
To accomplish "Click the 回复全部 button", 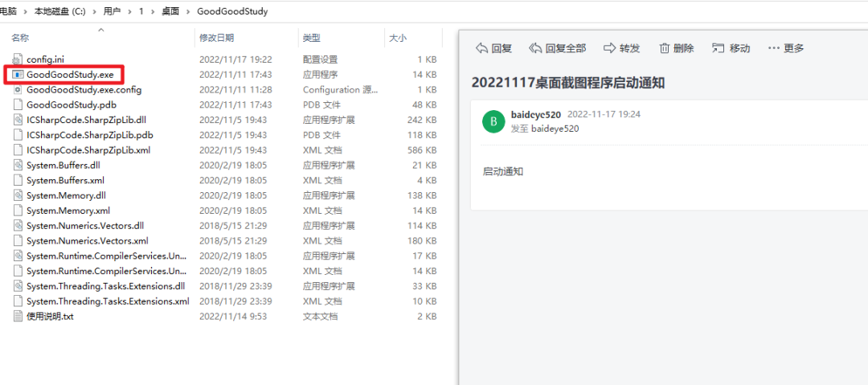I will click(558, 48).
